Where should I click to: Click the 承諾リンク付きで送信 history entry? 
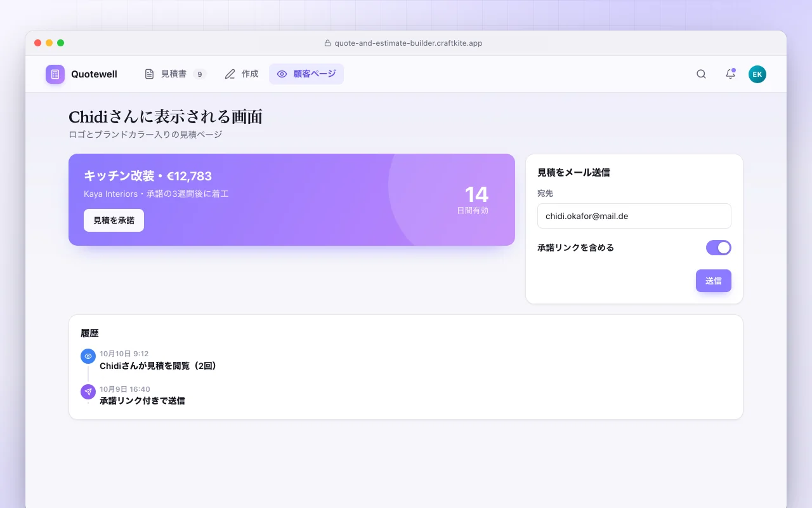click(142, 401)
